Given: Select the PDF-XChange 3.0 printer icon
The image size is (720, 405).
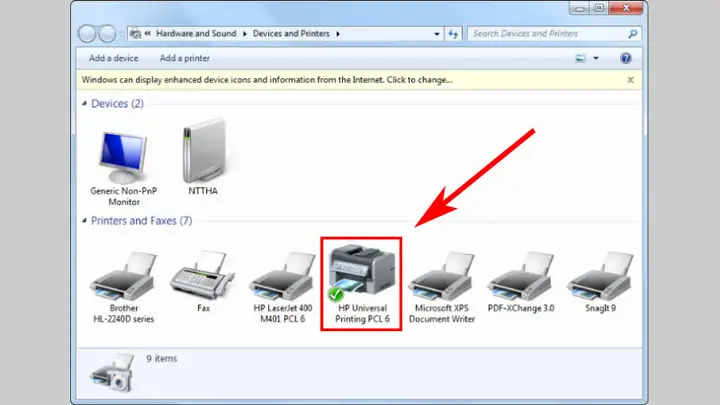Looking at the screenshot, I should point(521,276).
